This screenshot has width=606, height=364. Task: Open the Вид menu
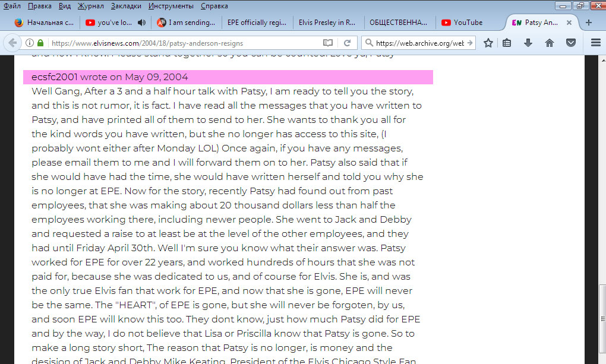(65, 6)
